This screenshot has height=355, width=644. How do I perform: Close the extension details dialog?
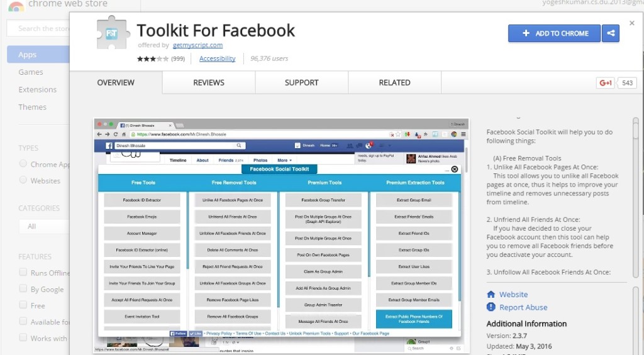(x=631, y=23)
